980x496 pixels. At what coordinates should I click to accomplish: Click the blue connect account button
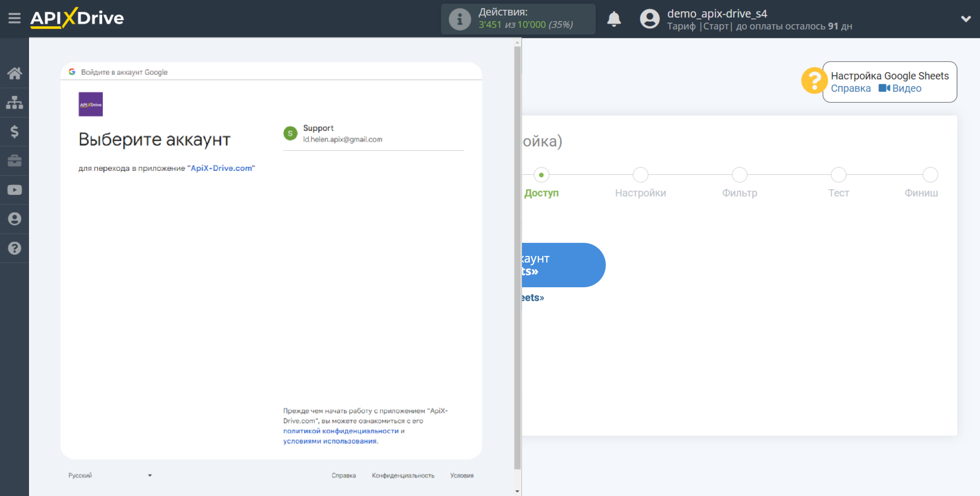[x=563, y=265]
